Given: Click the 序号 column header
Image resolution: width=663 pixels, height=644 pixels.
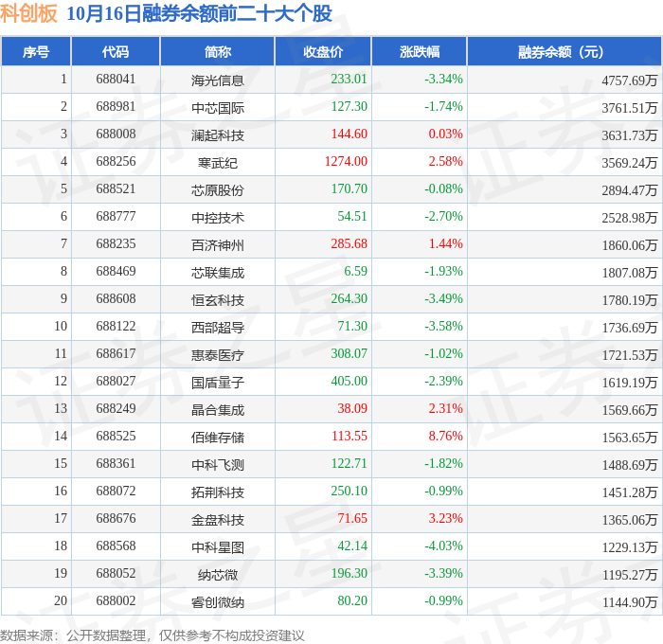Looking at the screenshot, I should point(36,51).
